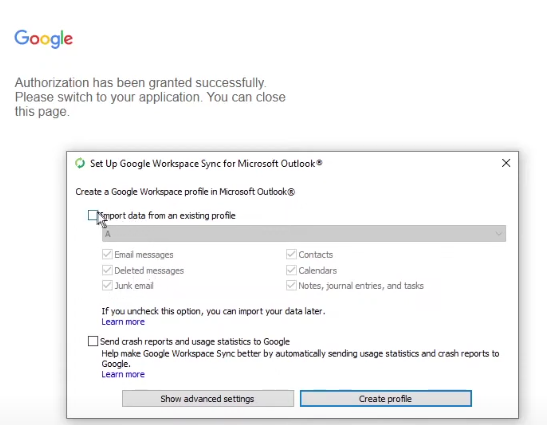Select the 'Authorization has been granted successfully' text
This screenshot has width=547, height=425.
(140, 83)
